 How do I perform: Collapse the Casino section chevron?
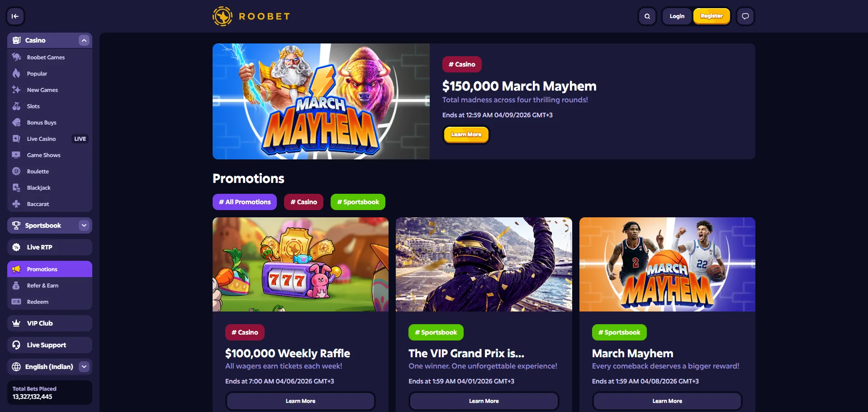coord(84,40)
